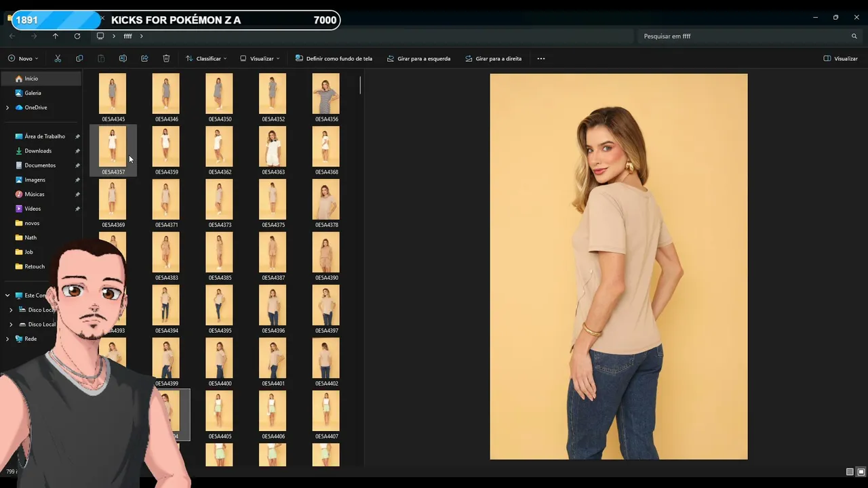The height and width of the screenshot is (488, 868).
Task: Open Documentos in the sidebar
Action: pyautogui.click(x=41, y=165)
